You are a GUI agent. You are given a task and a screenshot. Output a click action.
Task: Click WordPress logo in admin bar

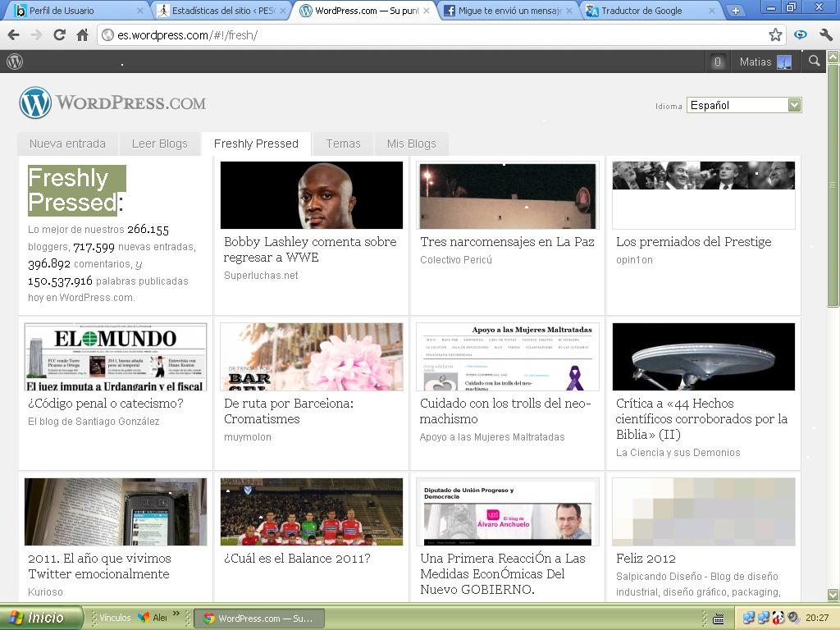[15, 62]
